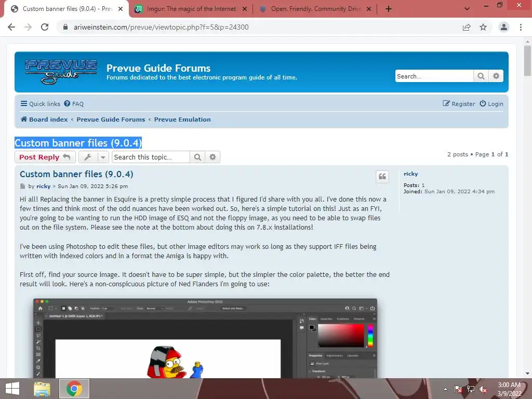Open the ricky profile link in the sidebar
This screenshot has height=399, width=532.
(411, 174)
